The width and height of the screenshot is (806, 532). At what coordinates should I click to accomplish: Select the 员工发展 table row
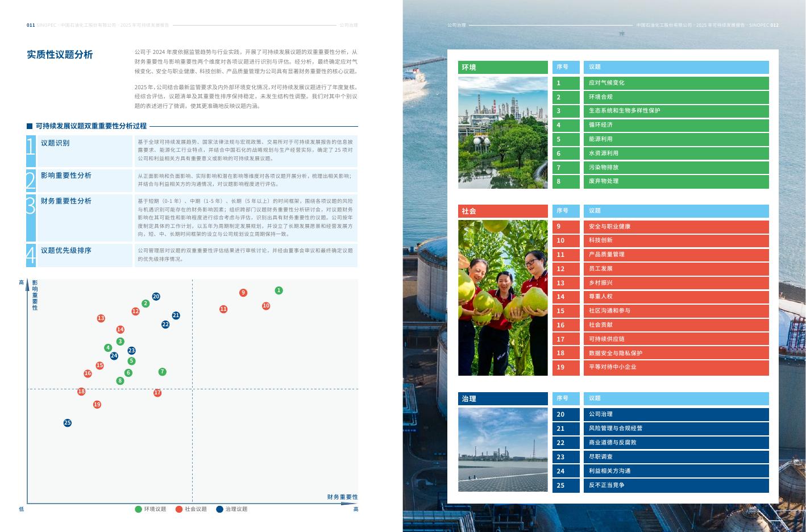[660, 269]
